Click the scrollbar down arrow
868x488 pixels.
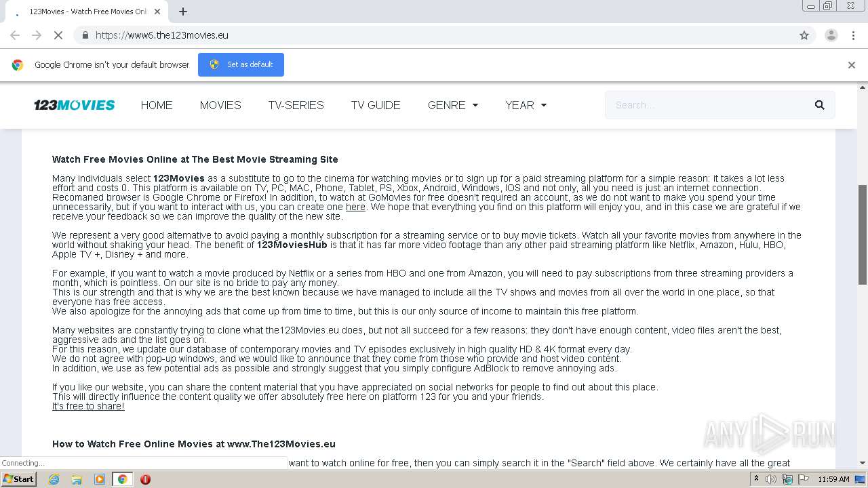pos(863,464)
